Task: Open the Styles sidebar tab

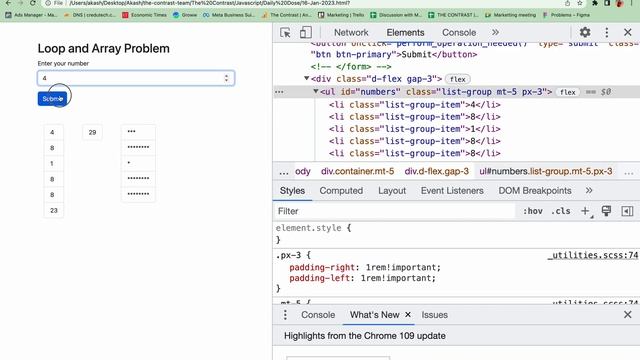Action: (292, 191)
